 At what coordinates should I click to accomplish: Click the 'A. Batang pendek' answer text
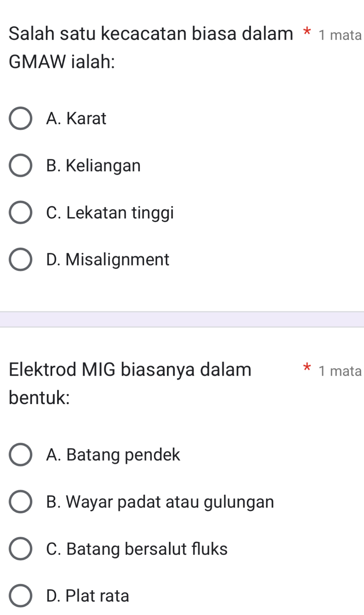click(113, 455)
